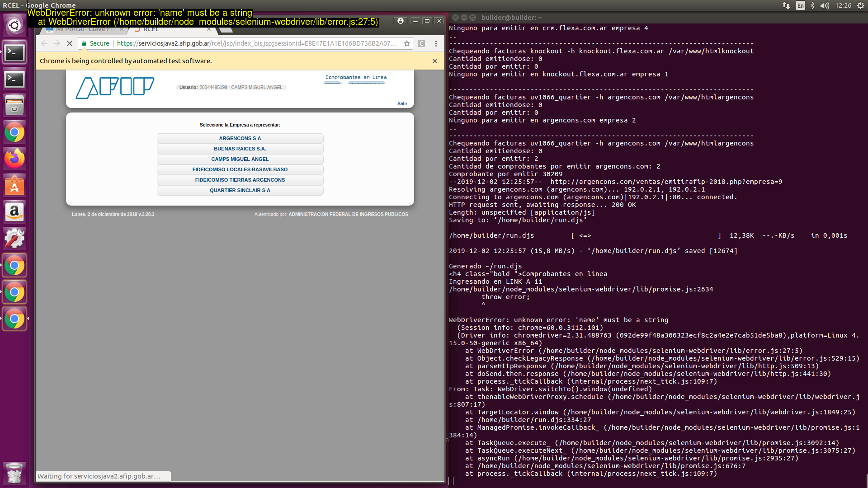Click the Salir logout link
The image size is (868, 488).
(x=402, y=103)
